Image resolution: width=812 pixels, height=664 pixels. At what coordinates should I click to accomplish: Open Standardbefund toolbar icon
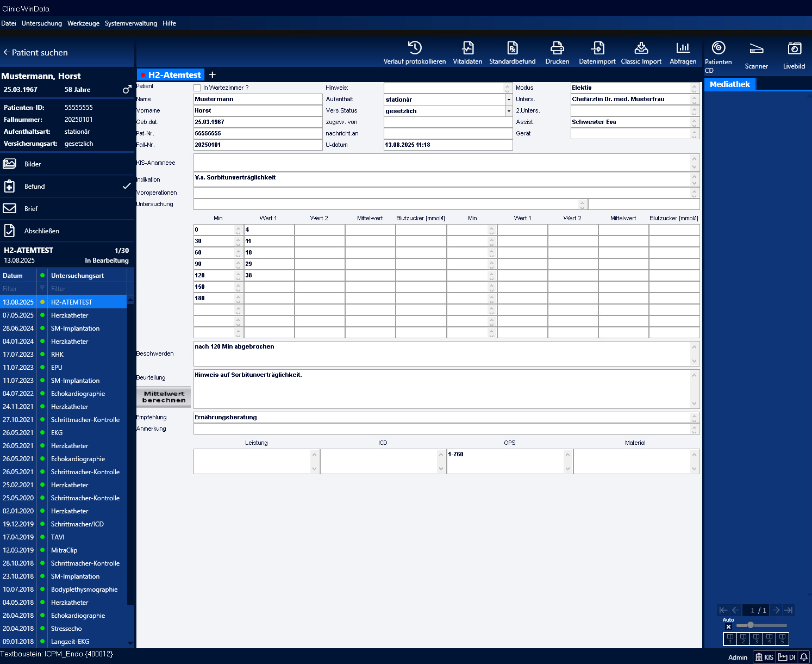(x=512, y=48)
